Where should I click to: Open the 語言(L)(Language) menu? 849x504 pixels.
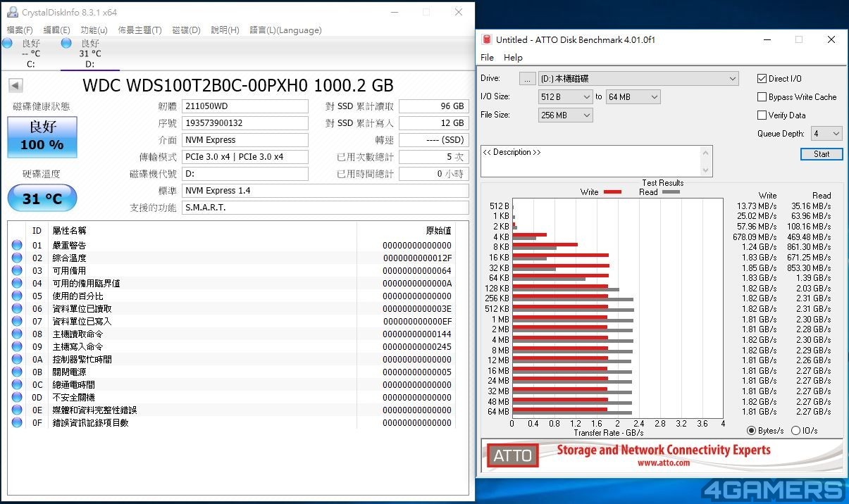coord(285,30)
